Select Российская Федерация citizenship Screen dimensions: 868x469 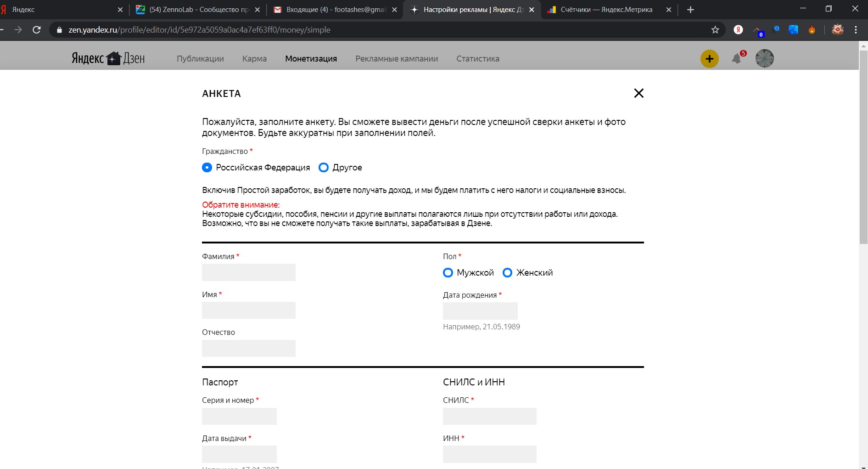coord(207,168)
